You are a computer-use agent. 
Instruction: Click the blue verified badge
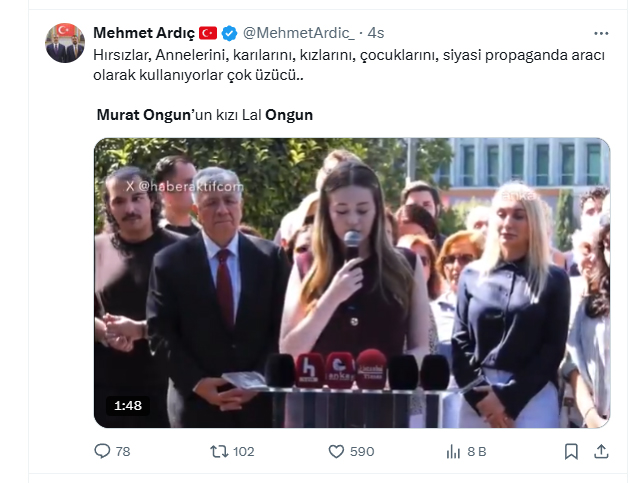click(x=227, y=34)
